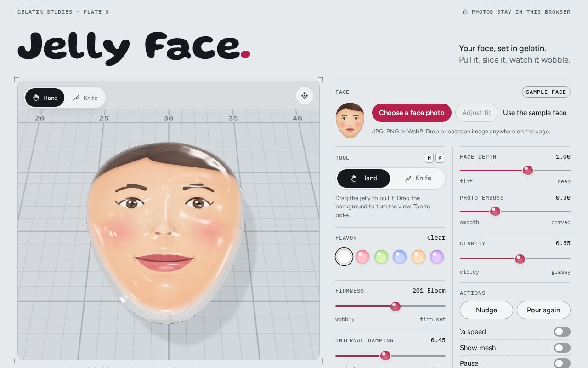Screen dimensions: 588x368
Task: Click the Nudge action button
Action: (486, 310)
